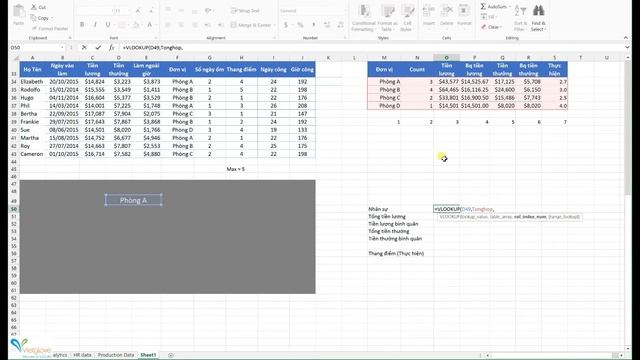Click the Phòng D summary cell
This screenshot has width=640, height=360.
390,106
